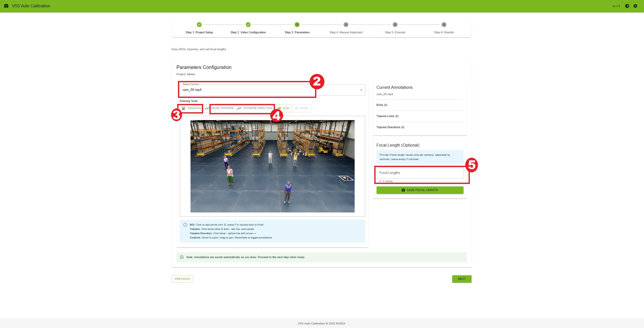Click the info icon in instructions box
Viewport: 644px width, 328px height.
[x=185, y=225]
